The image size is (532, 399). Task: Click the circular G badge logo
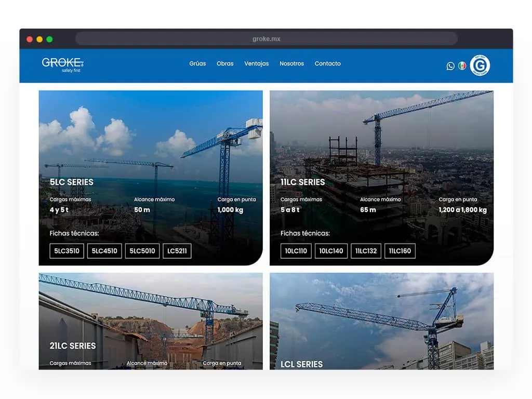[480, 65]
